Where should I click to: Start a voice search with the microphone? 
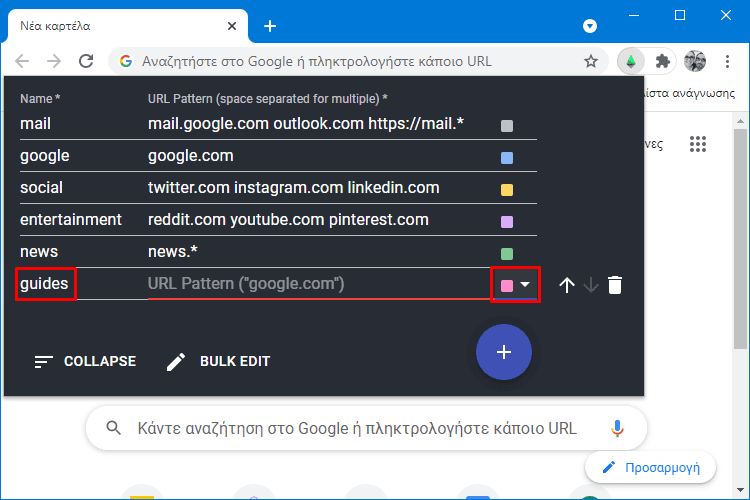(617, 428)
